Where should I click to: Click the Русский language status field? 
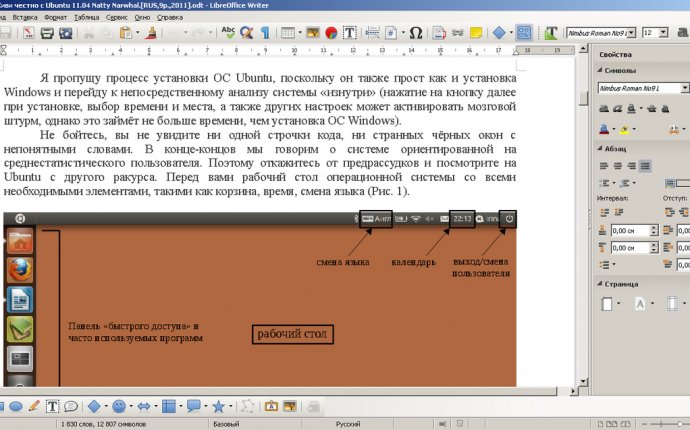pos(348,424)
